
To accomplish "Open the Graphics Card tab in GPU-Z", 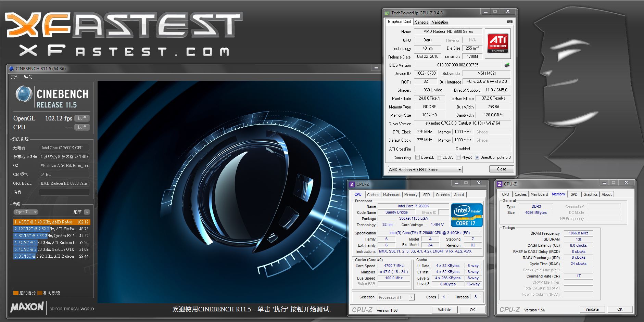I will (x=399, y=22).
